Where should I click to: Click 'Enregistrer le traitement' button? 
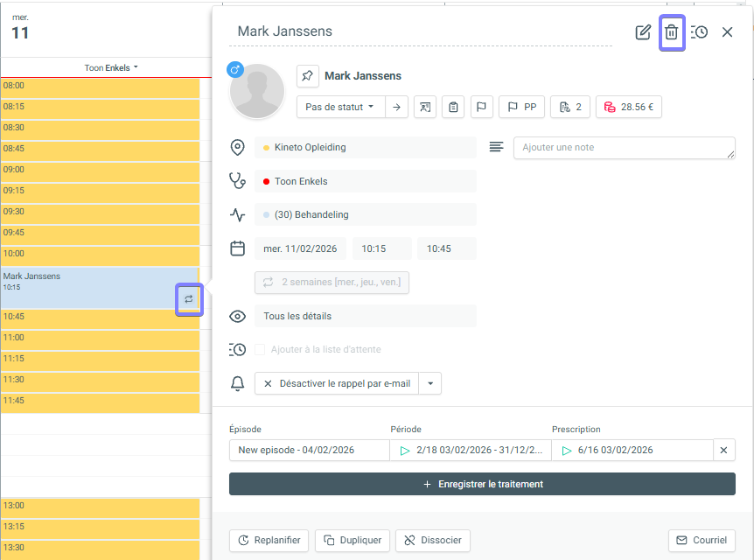(x=482, y=484)
